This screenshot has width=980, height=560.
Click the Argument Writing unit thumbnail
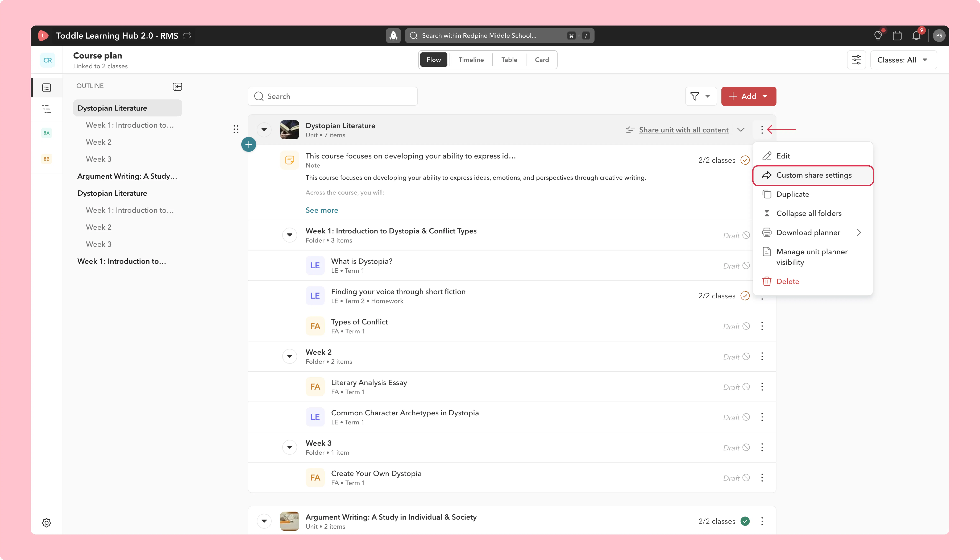pos(290,521)
